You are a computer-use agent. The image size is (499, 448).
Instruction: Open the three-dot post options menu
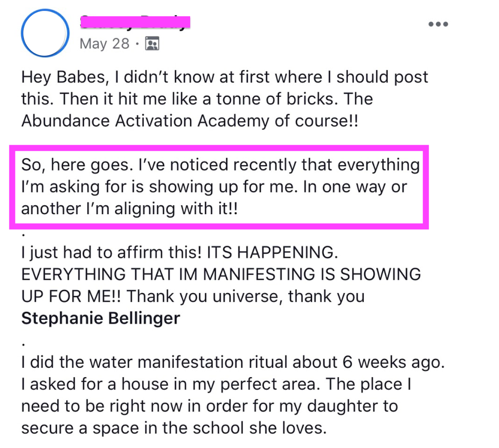(438, 24)
